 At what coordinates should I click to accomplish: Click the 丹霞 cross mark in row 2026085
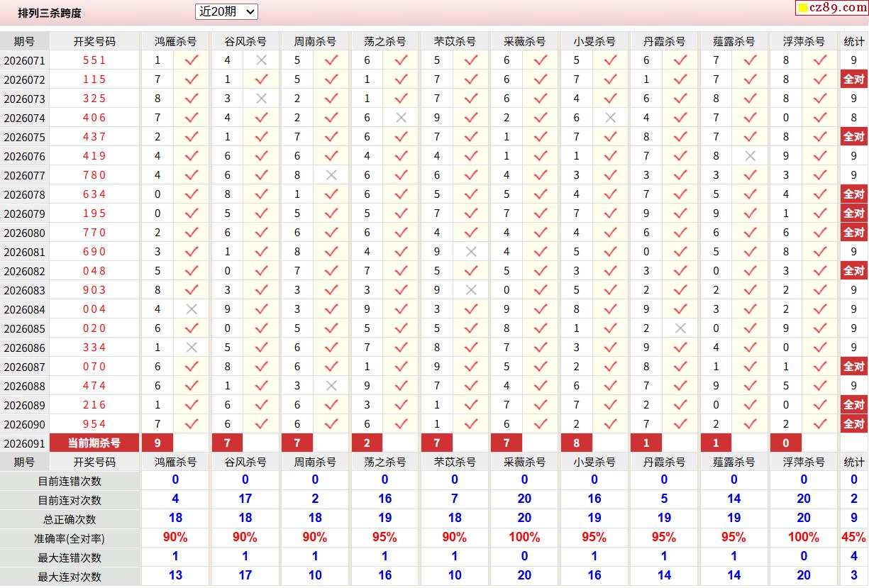point(680,328)
